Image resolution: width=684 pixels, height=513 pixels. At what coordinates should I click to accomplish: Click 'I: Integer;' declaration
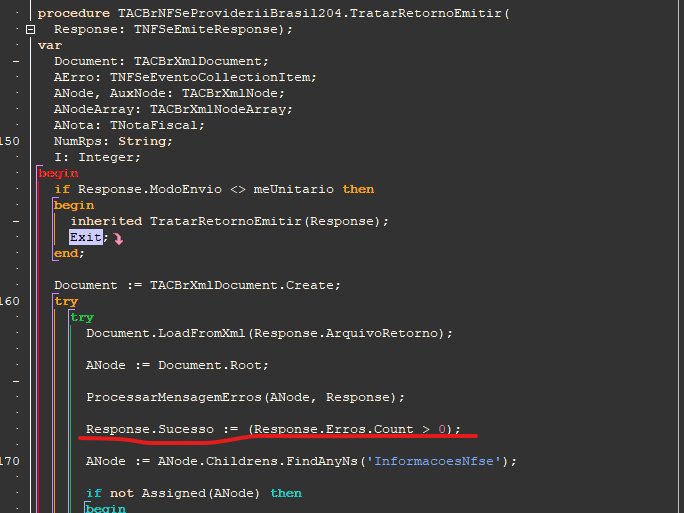click(97, 157)
